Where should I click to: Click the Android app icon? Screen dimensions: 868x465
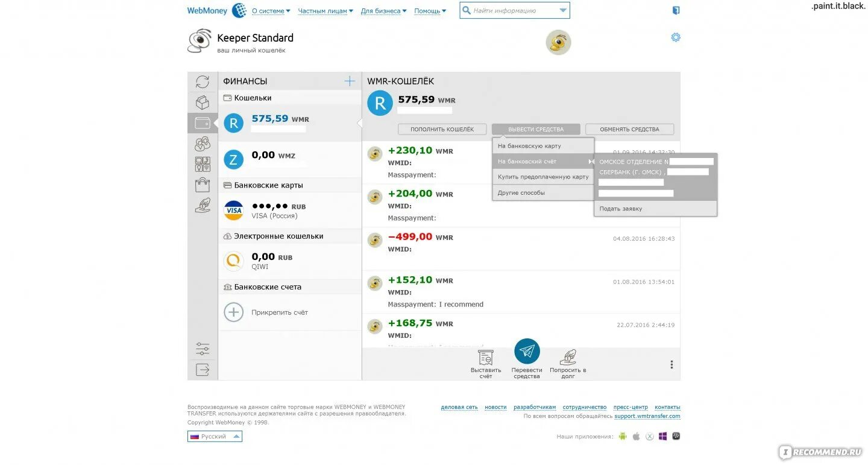coord(623,436)
